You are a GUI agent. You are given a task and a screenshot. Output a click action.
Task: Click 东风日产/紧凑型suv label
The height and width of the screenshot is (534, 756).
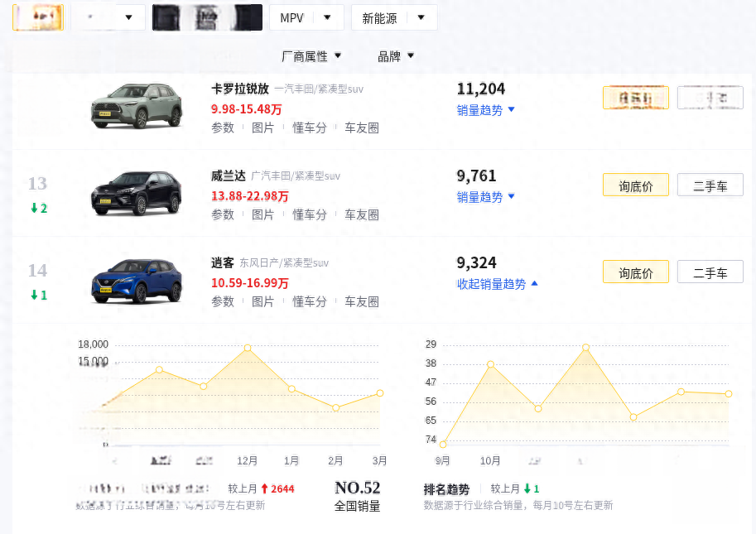click(284, 263)
